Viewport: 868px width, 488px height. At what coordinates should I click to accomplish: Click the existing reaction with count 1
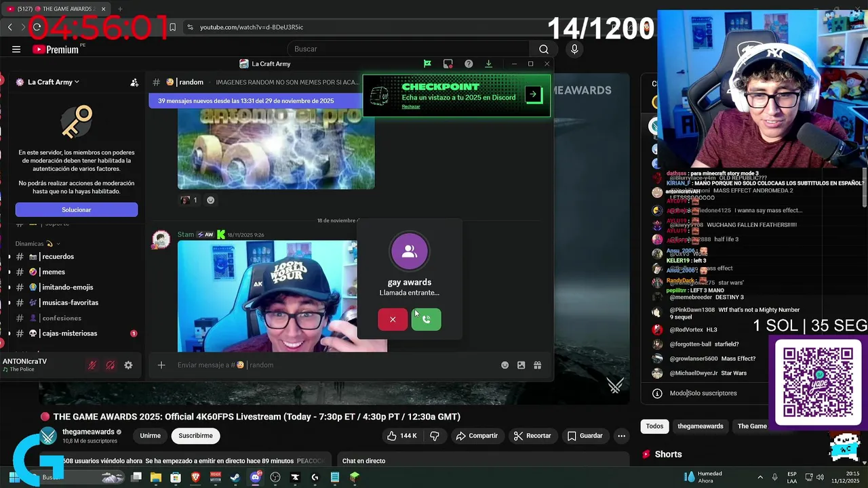pyautogui.click(x=189, y=200)
